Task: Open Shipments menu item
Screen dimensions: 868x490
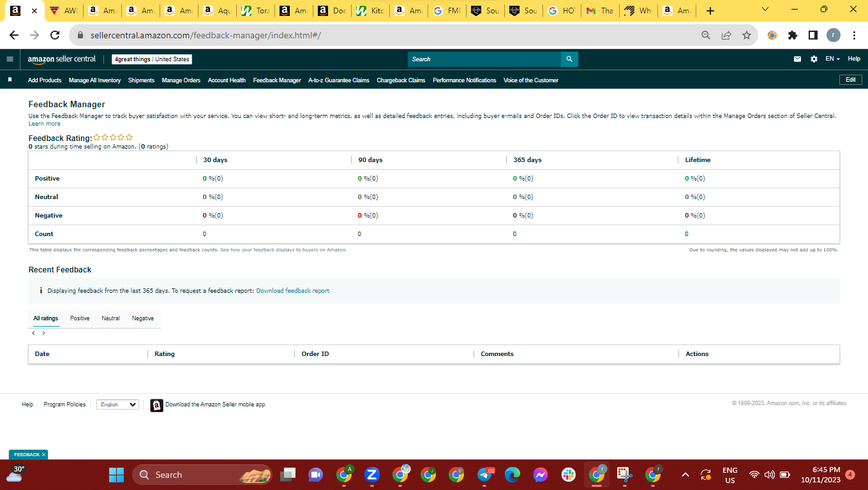Action: point(141,80)
